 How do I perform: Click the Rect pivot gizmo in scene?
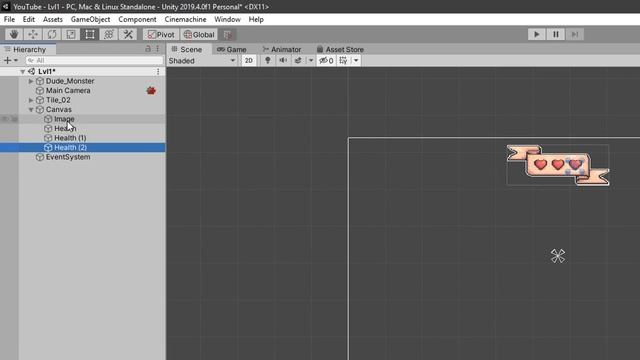[558, 256]
